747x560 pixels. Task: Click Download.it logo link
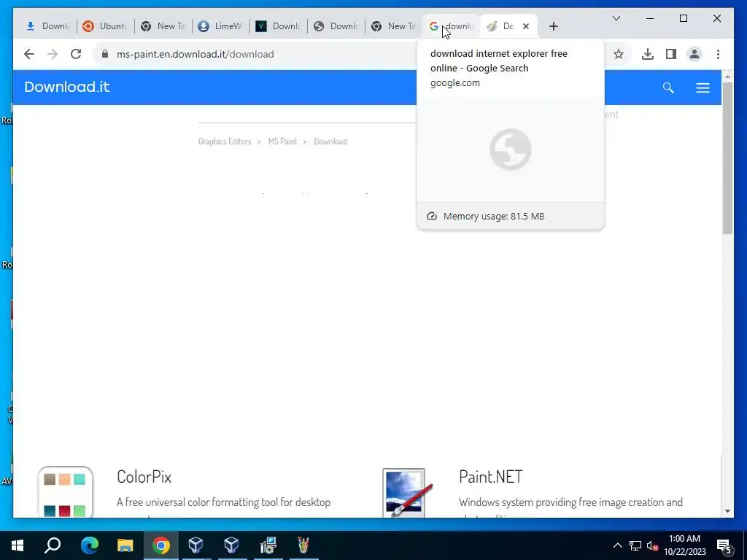(66, 87)
